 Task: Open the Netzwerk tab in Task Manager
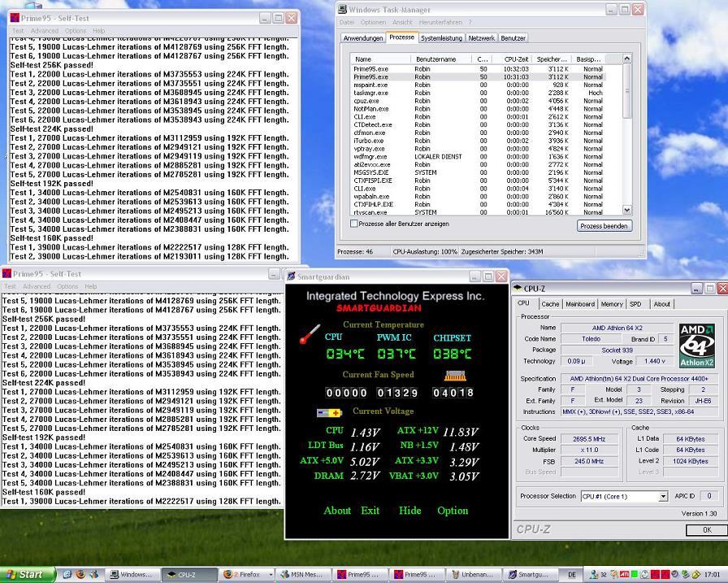coord(482,38)
